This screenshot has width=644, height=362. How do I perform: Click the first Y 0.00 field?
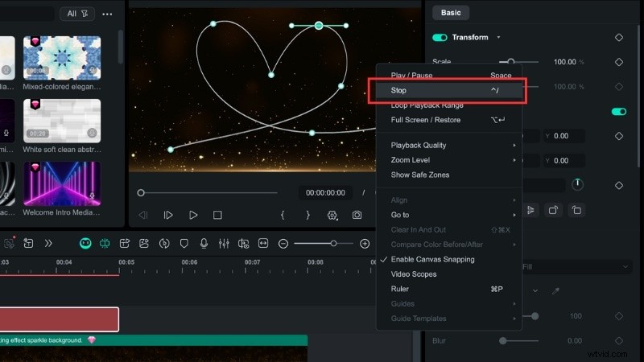pyautogui.click(x=563, y=136)
